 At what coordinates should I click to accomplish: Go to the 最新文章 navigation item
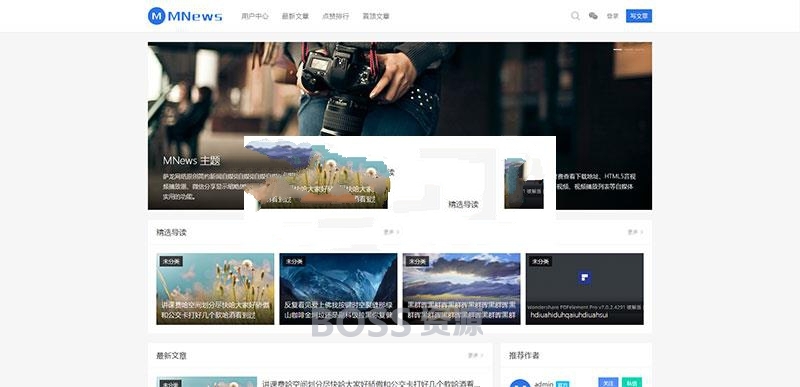(295, 16)
